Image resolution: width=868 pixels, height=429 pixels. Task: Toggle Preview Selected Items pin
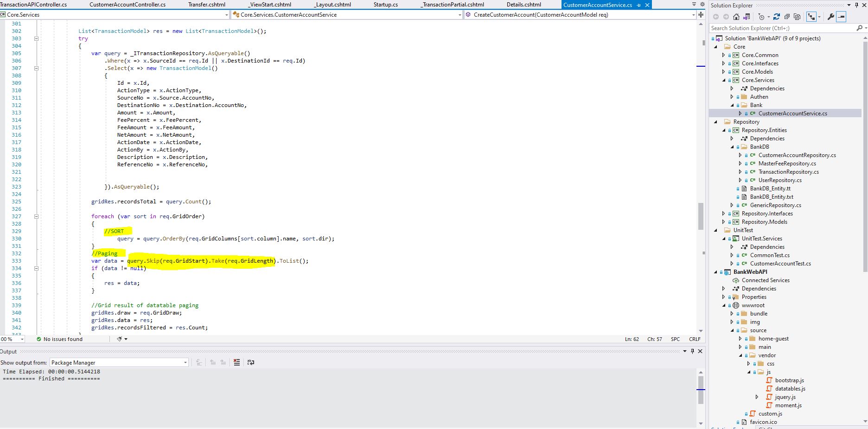click(841, 17)
